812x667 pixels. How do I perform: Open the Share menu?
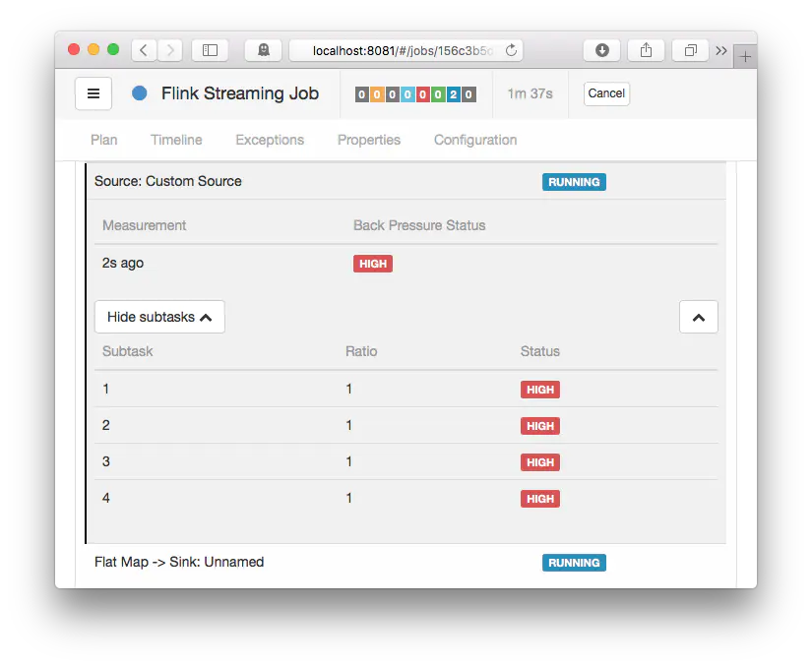click(646, 50)
